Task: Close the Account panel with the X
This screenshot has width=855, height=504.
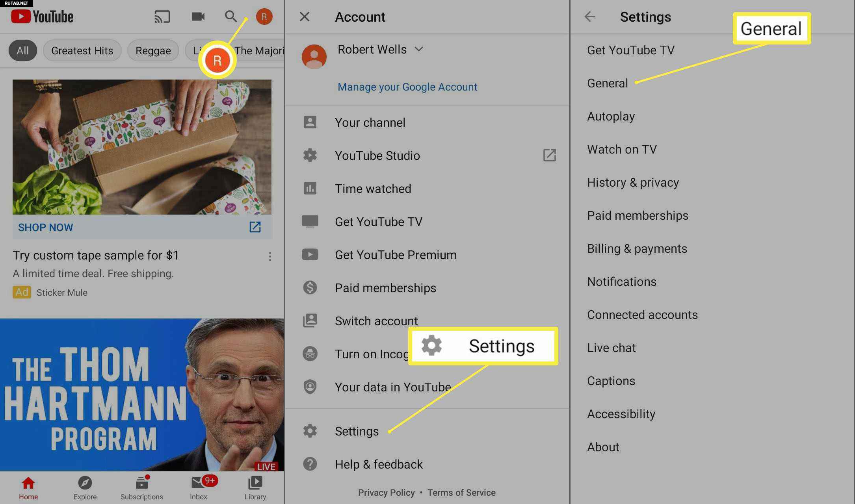Action: click(304, 17)
